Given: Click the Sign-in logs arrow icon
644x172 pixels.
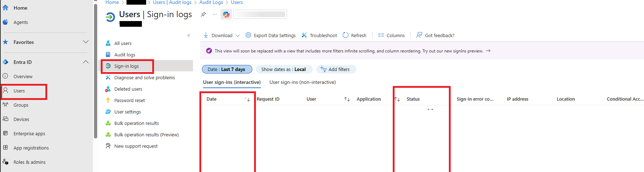Looking at the screenshot, I should 108,66.
